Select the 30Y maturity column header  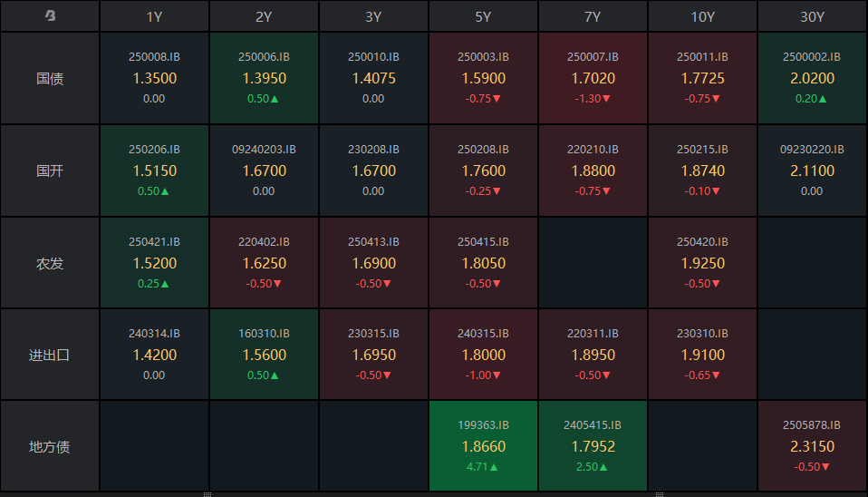coord(812,16)
